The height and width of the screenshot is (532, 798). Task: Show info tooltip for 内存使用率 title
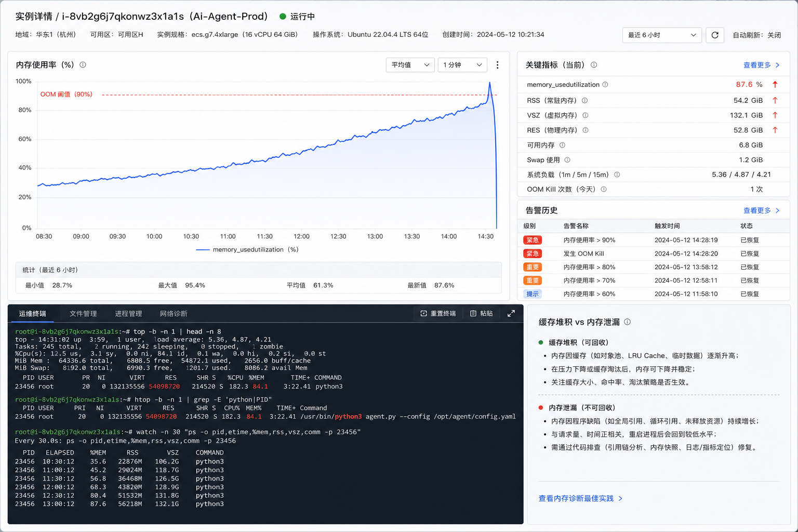[x=83, y=65]
